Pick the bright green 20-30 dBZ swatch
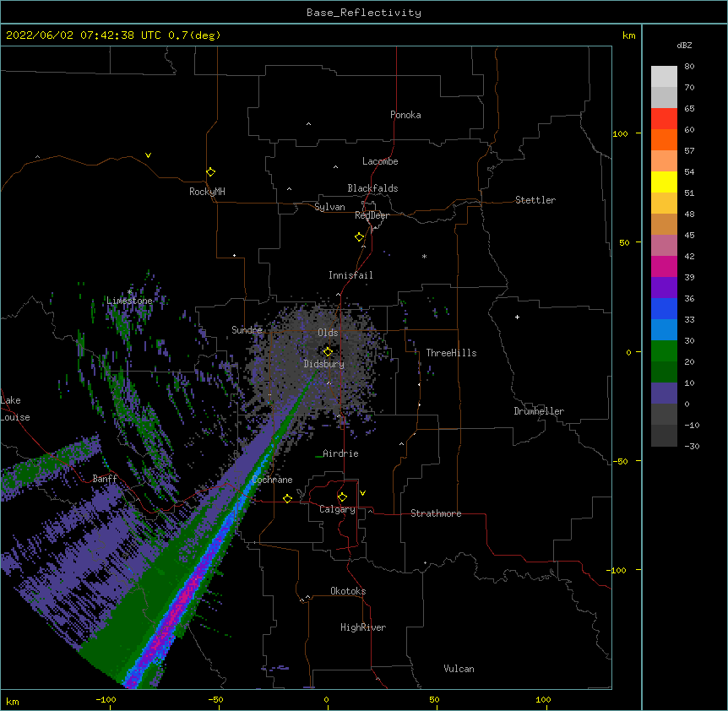Screen dimensions: 728x711 tap(664, 351)
